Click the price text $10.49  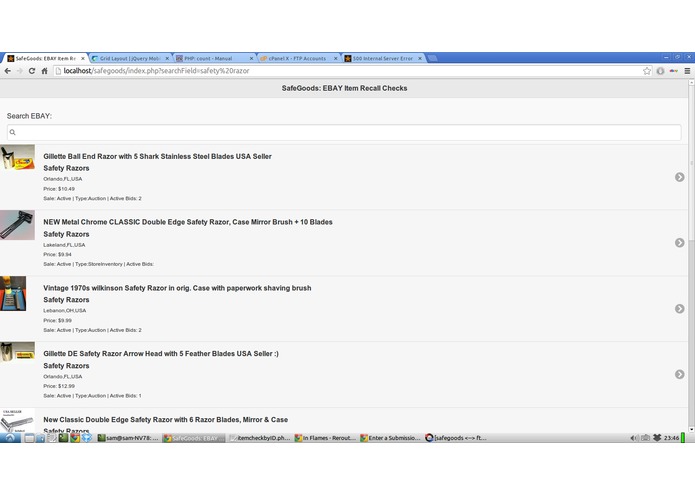66,189
